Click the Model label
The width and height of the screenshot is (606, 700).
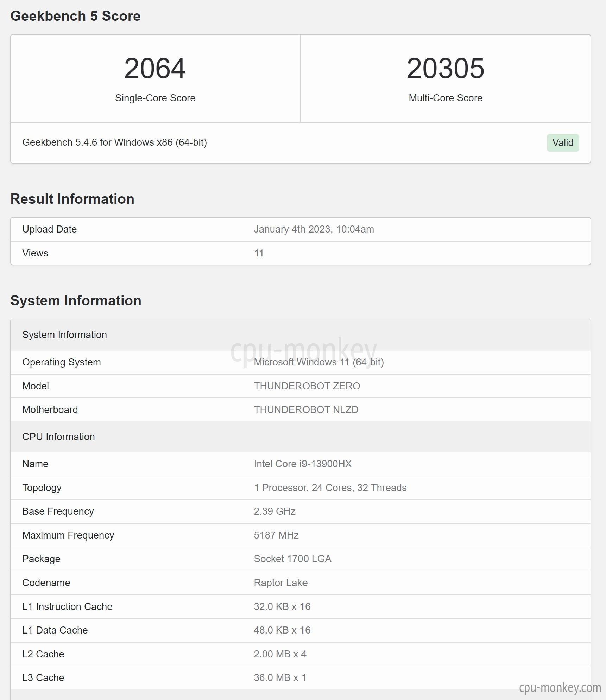click(36, 386)
